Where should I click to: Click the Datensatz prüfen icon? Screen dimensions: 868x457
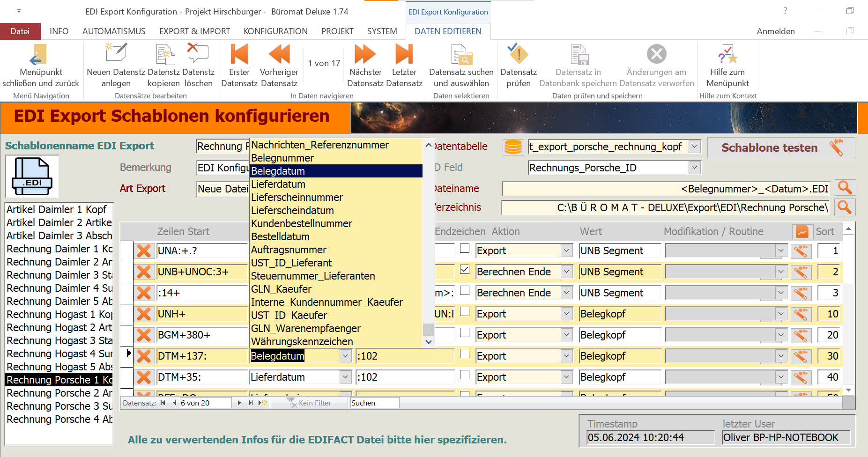pyautogui.click(x=518, y=55)
